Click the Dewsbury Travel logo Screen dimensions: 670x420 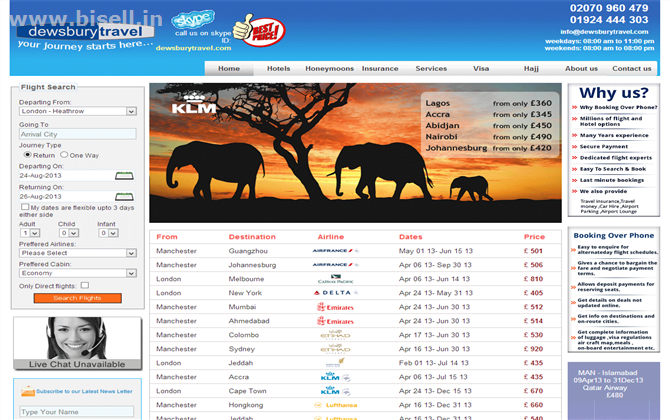pos(85,32)
